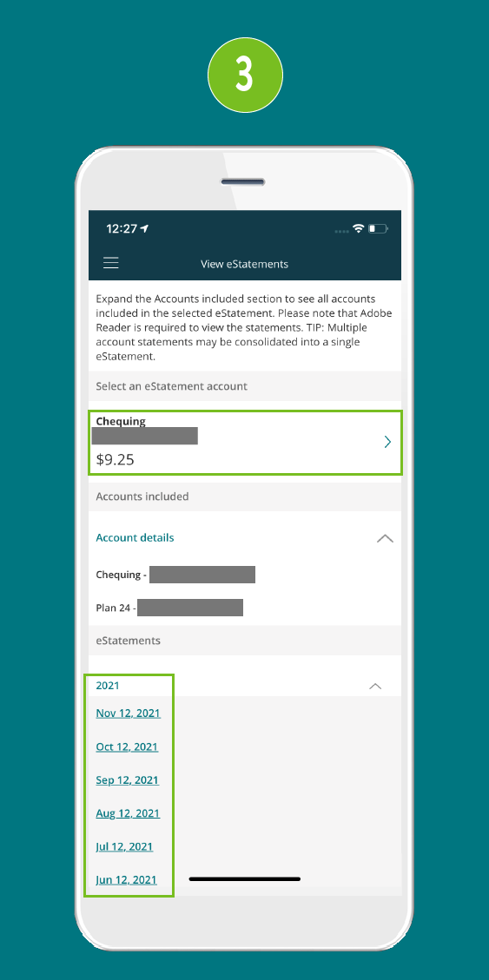Tap the 12:27 clock display
Viewport: 489px width, 980px height.
[x=122, y=229]
